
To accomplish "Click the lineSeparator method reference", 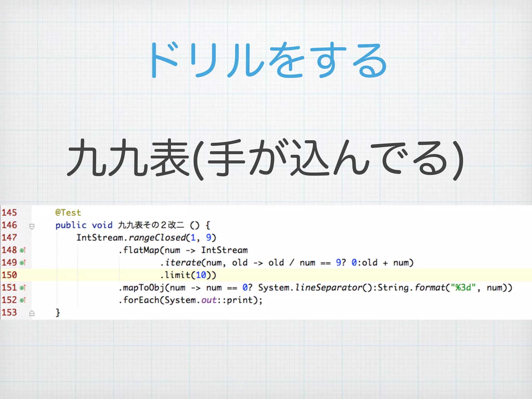I will (329, 288).
